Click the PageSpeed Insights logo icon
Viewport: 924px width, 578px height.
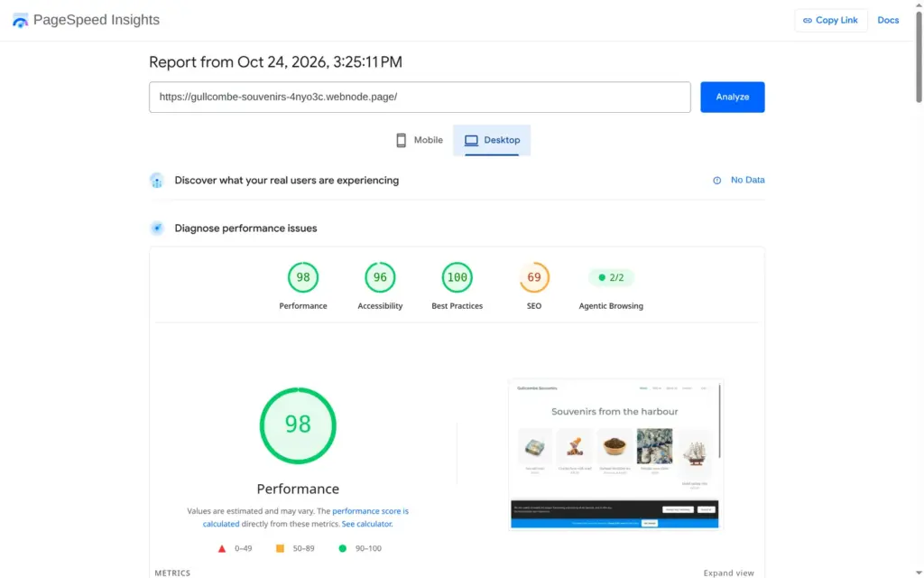coord(20,21)
